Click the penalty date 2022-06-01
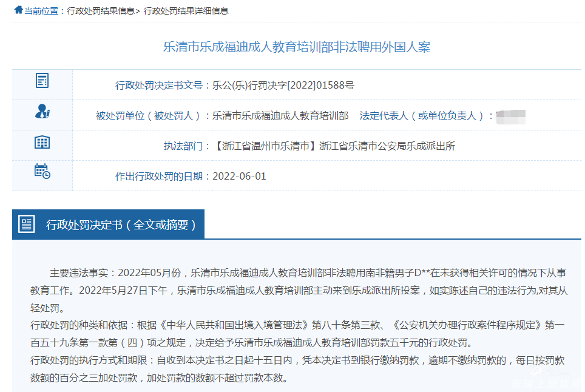 point(239,176)
